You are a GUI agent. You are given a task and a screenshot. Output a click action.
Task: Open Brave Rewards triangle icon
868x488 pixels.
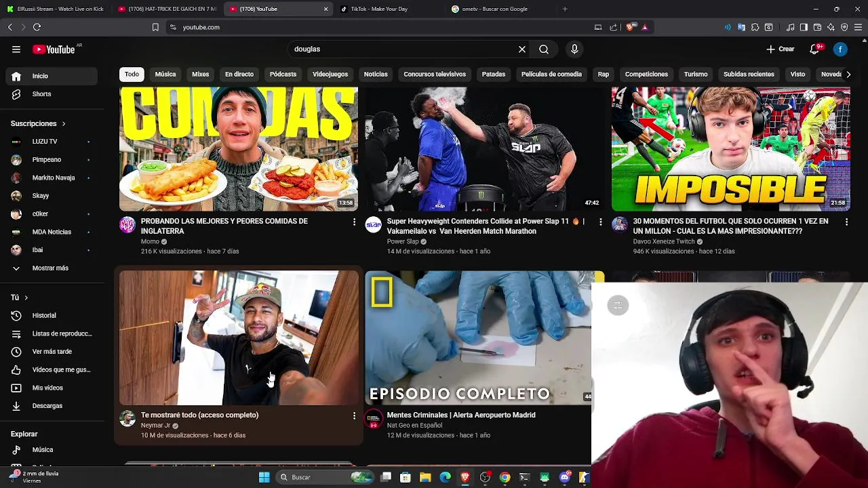pos(644,27)
